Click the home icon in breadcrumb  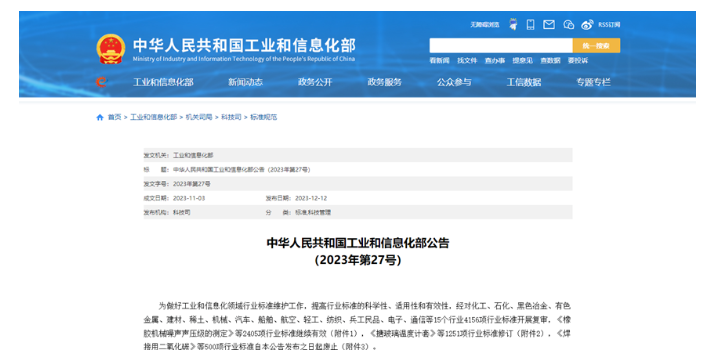pyautogui.click(x=100, y=117)
